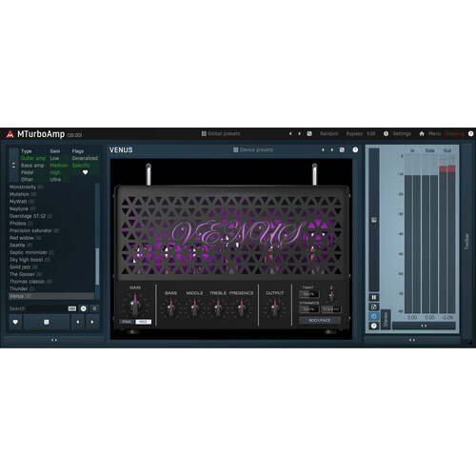Pause the level meters

pyautogui.click(x=374, y=297)
